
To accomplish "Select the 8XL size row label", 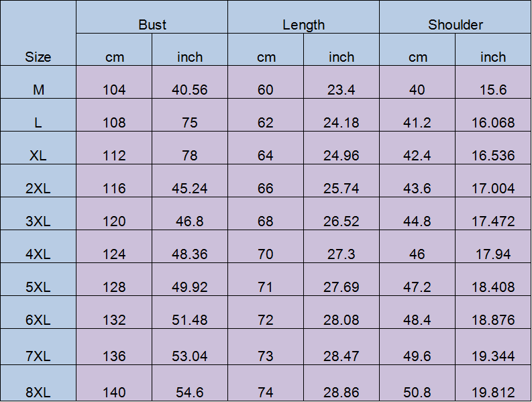I will (38, 392).
